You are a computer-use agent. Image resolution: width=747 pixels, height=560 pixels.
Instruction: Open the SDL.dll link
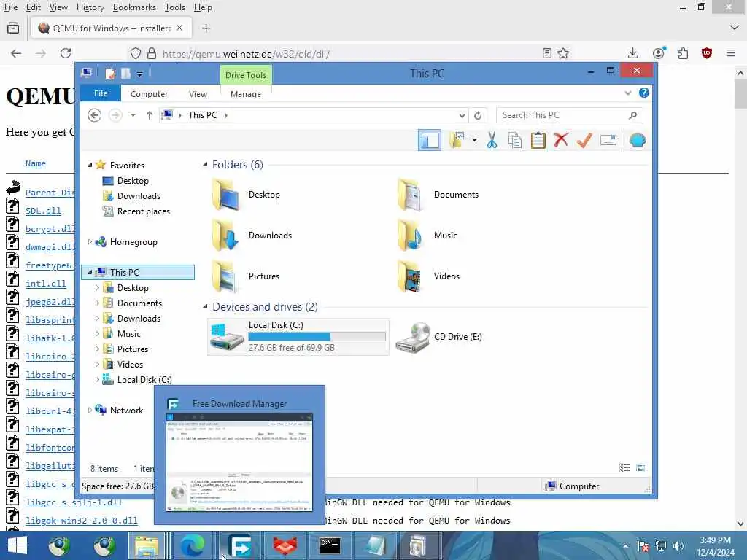point(43,211)
